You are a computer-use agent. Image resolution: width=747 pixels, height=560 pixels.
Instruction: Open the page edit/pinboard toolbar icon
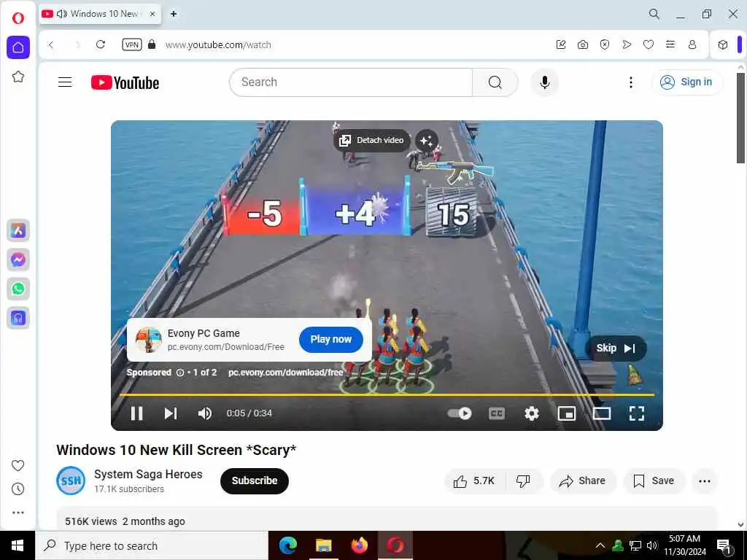pyautogui.click(x=561, y=44)
